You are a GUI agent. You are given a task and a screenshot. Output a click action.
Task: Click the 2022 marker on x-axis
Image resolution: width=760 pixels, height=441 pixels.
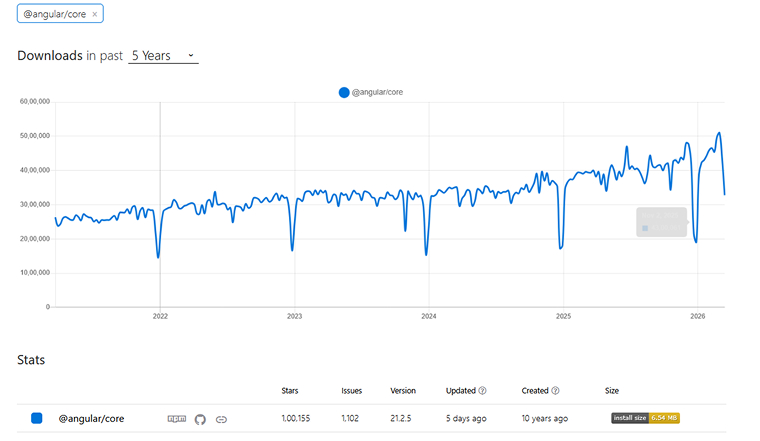[x=160, y=316]
